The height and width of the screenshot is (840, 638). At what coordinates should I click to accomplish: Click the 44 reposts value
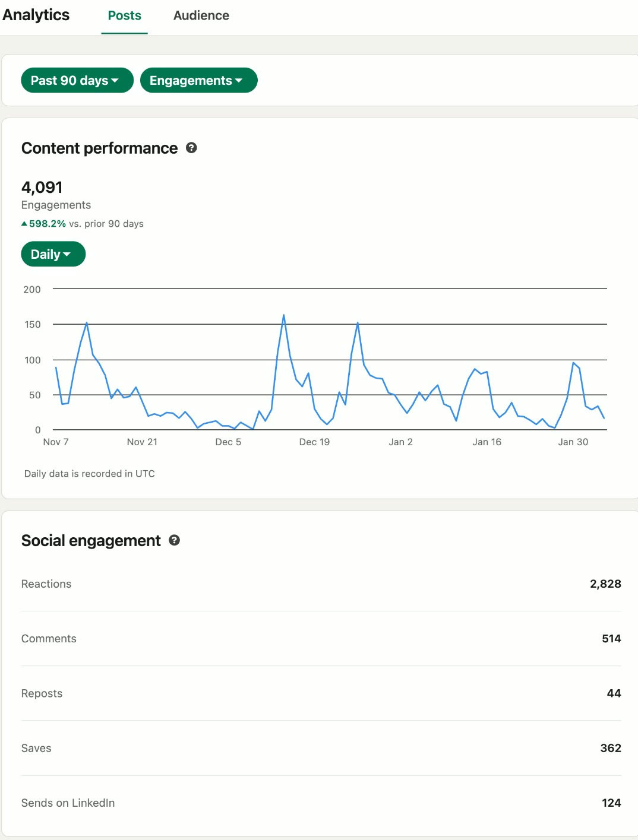(614, 693)
